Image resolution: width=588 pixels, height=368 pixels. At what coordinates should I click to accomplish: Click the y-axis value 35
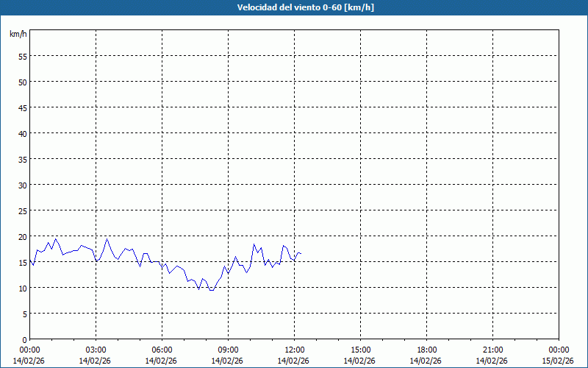coord(23,159)
